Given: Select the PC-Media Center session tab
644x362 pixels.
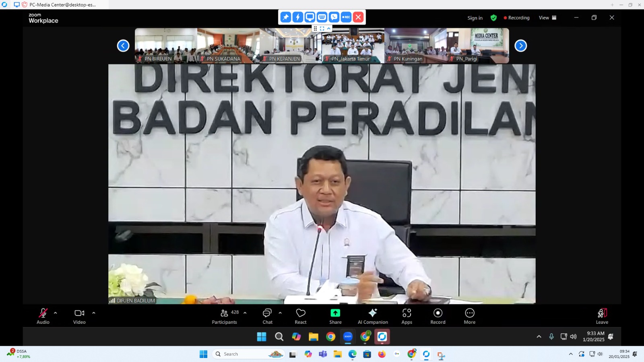Looking at the screenshot, I should coord(60,5).
